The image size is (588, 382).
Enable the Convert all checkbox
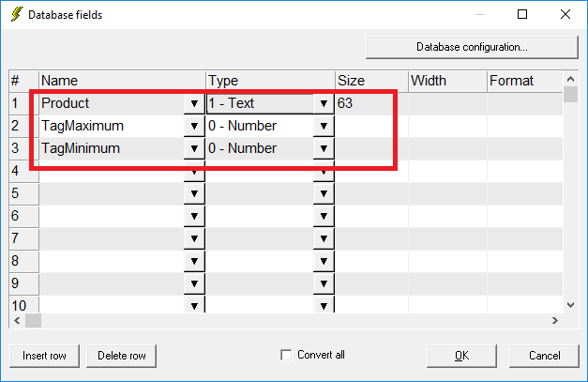pyautogui.click(x=286, y=355)
